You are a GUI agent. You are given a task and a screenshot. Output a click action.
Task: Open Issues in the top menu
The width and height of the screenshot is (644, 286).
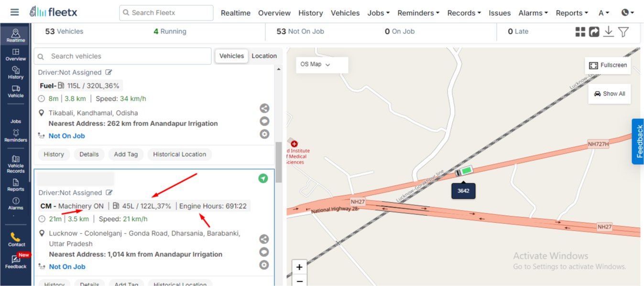[x=500, y=13]
